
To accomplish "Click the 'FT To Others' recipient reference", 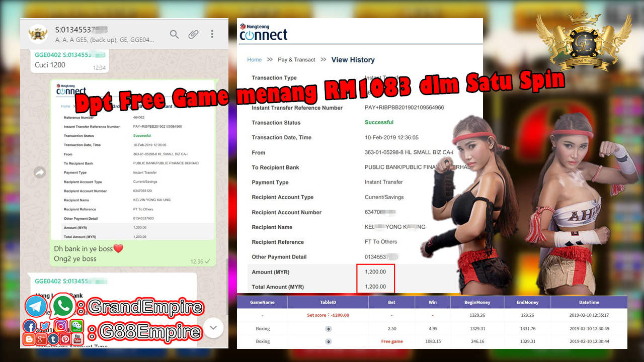I will [381, 242].
